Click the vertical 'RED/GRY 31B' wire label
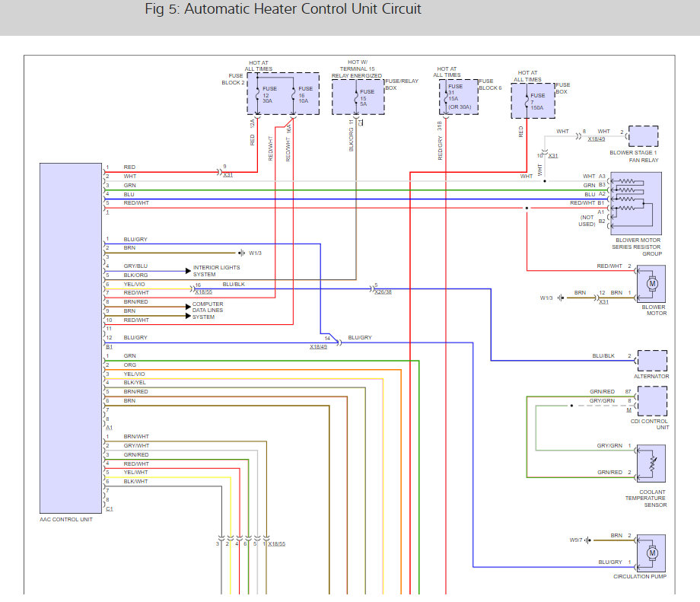Screen dimensions: 700x602 (440, 140)
